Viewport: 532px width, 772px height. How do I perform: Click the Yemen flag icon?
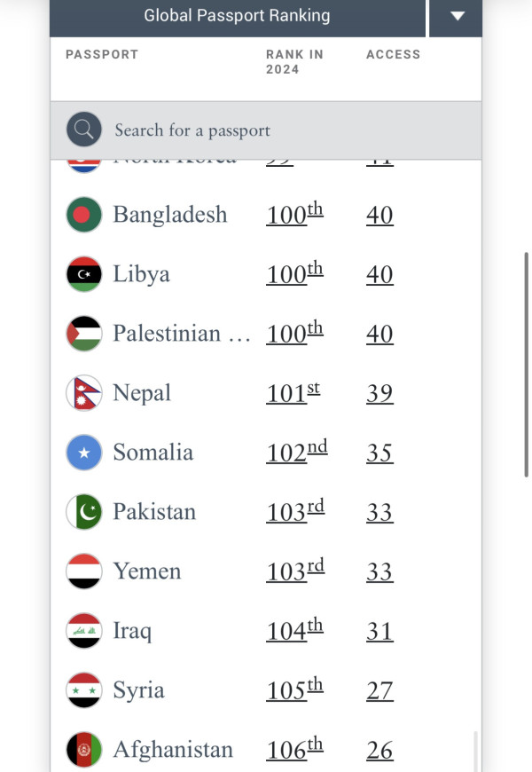pyautogui.click(x=84, y=571)
